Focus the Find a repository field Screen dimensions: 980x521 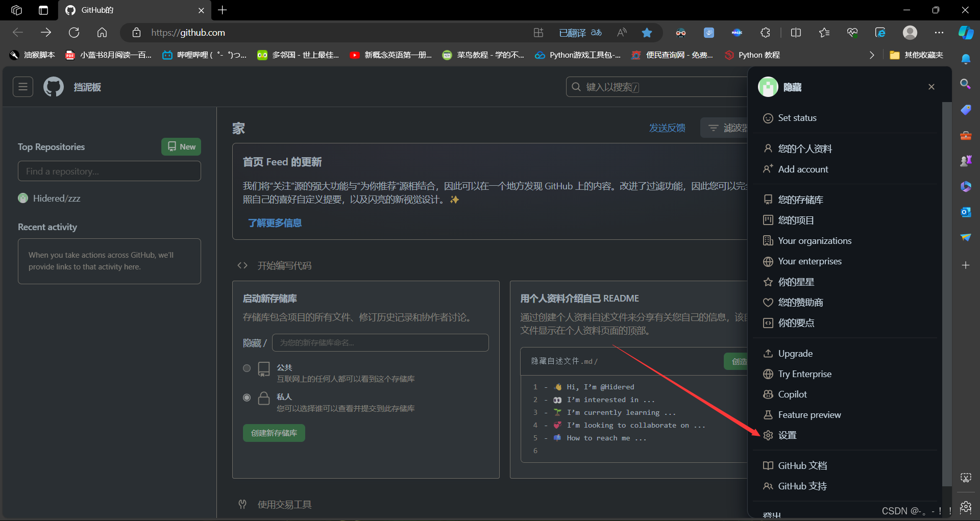click(x=109, y=171)
